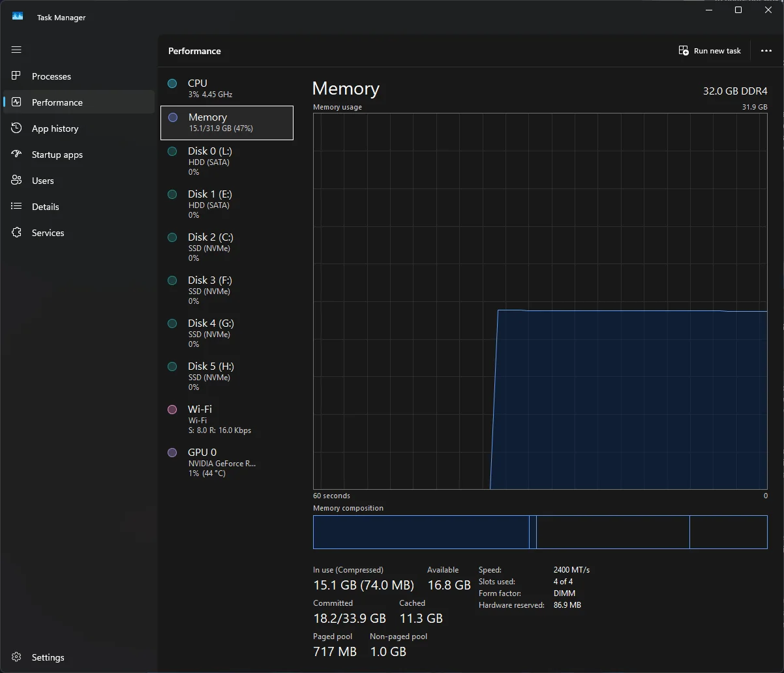The height and width of the screenshot is (673, 784).
Task: Select Disk 2 (C:) SSD entry
Action: (227, 247)
